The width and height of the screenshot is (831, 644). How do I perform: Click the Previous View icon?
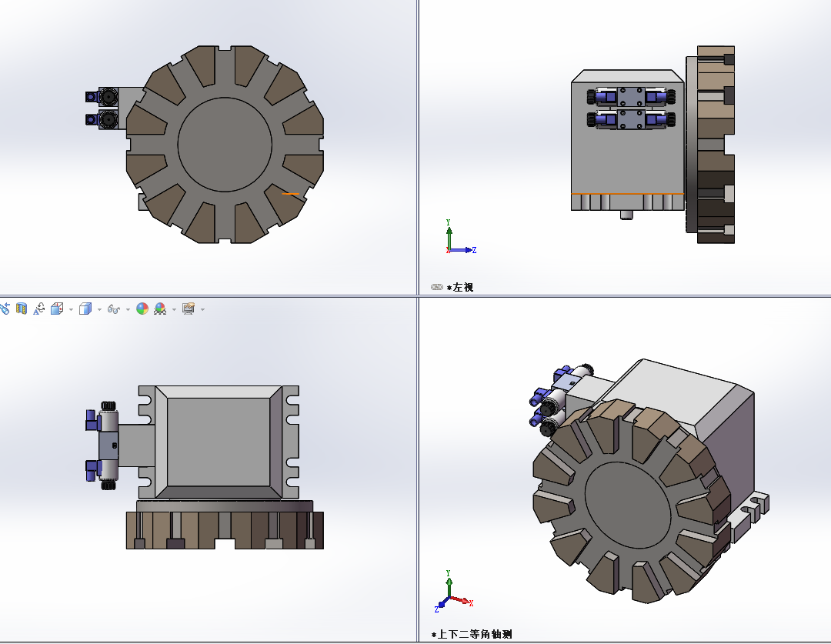(x=5, y=309)
